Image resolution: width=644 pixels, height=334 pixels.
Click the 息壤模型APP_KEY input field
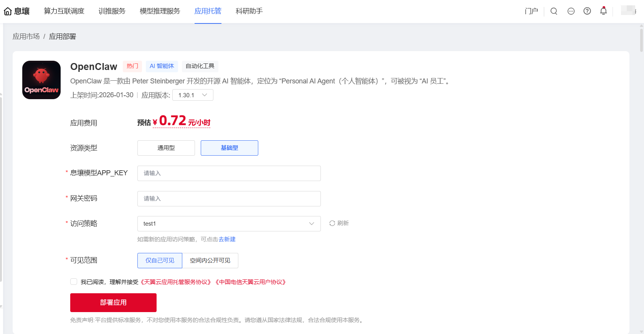click(x=229, y=173)
